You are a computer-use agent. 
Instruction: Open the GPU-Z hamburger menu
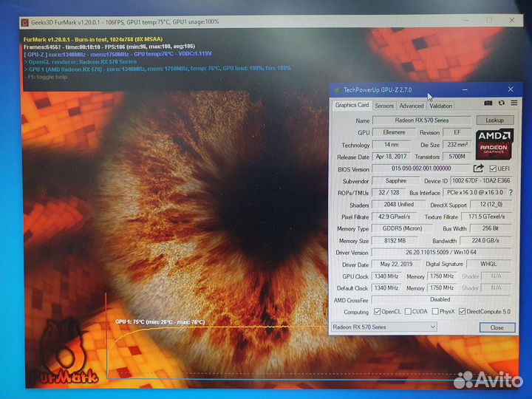(x=514, y=103)
